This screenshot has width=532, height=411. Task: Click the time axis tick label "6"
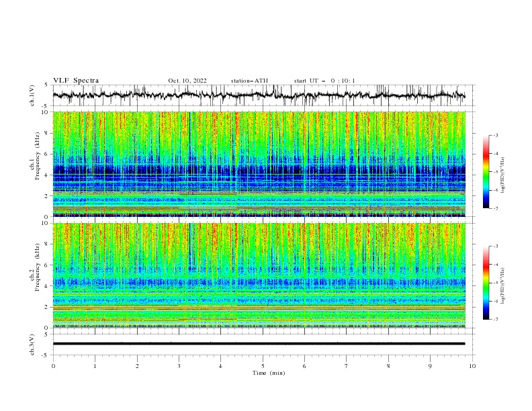304,366
